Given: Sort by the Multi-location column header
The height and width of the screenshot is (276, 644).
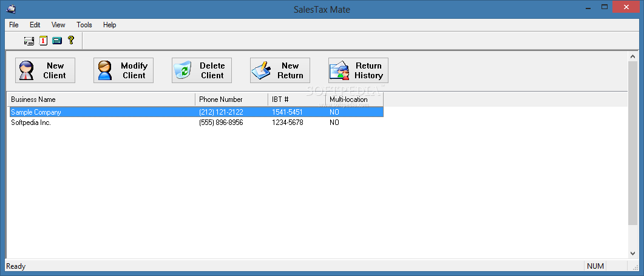Looking at the screenshot, I should tap(354, 99).
